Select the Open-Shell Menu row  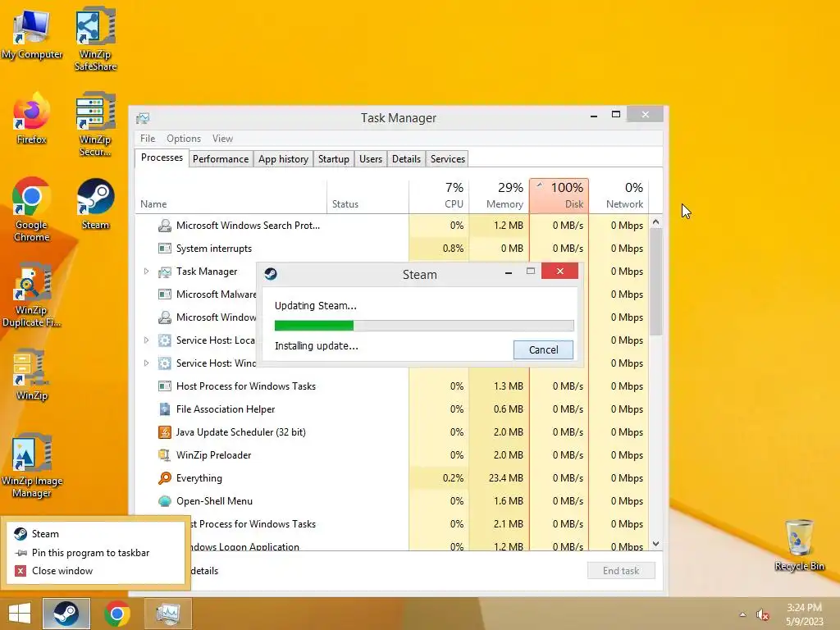(391, 501)
